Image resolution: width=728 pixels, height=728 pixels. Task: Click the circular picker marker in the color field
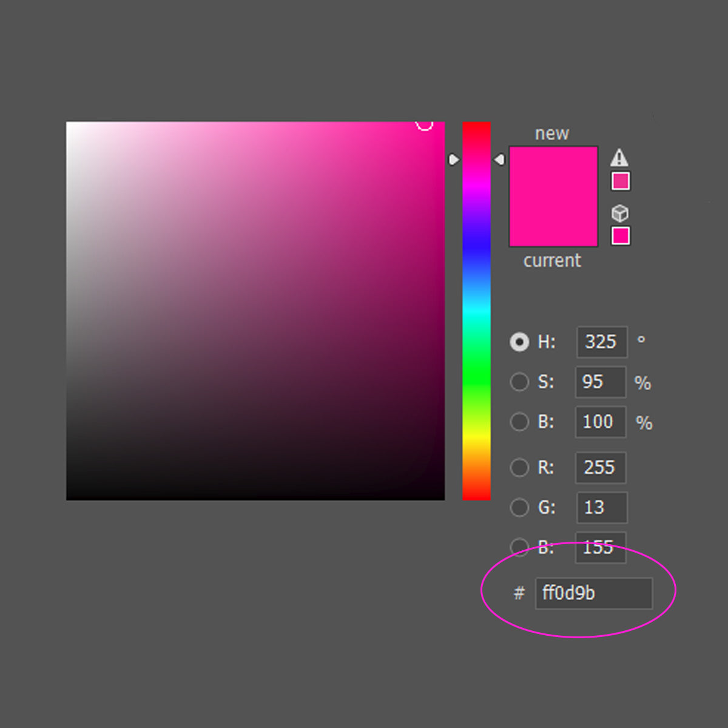pos(424,123)
